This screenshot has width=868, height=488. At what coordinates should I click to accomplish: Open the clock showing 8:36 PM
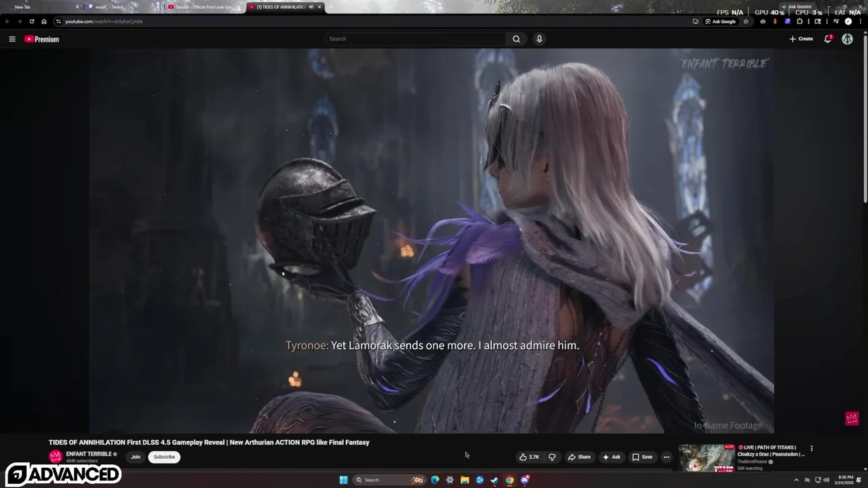pos(846,480)
